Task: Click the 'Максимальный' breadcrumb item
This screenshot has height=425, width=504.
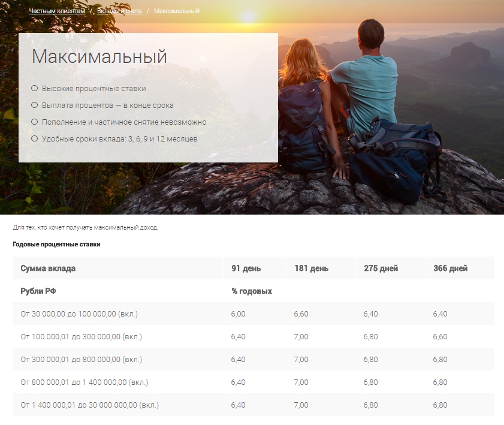Action: [177, 11]
